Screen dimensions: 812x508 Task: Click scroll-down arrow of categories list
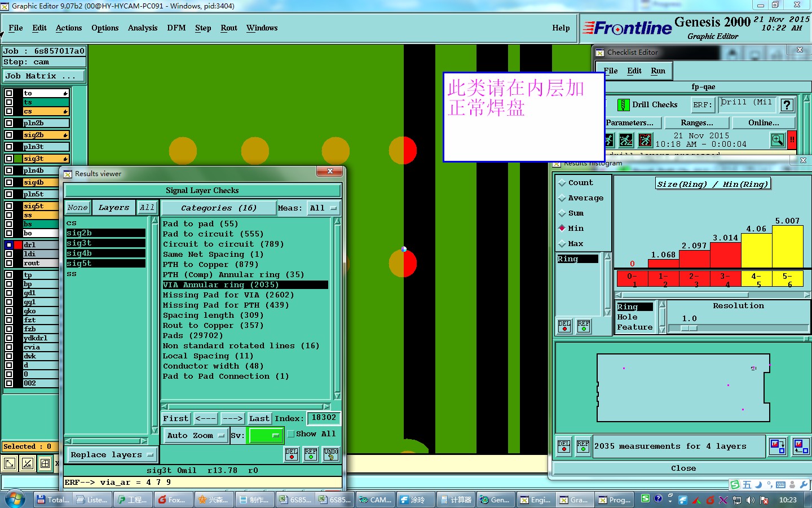337,396
